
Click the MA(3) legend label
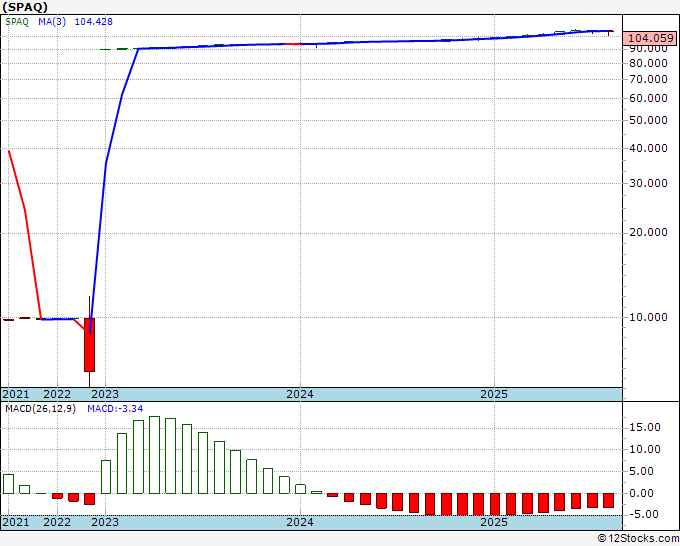coord(52,22)
